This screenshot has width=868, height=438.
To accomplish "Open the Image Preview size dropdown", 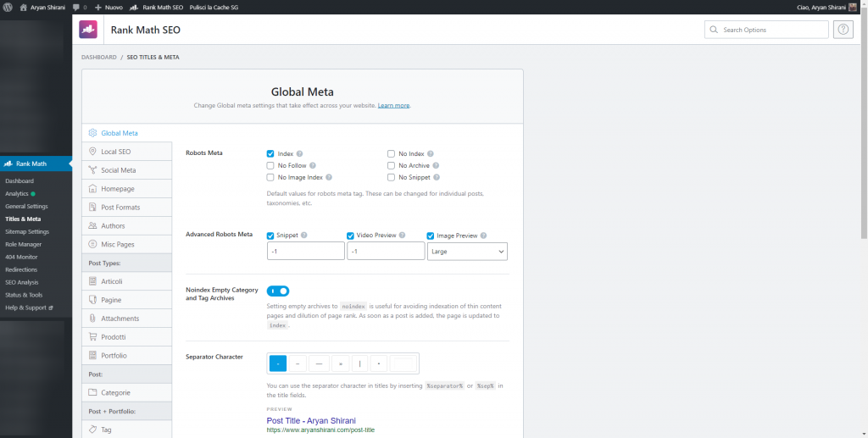I will click(467, 252).
